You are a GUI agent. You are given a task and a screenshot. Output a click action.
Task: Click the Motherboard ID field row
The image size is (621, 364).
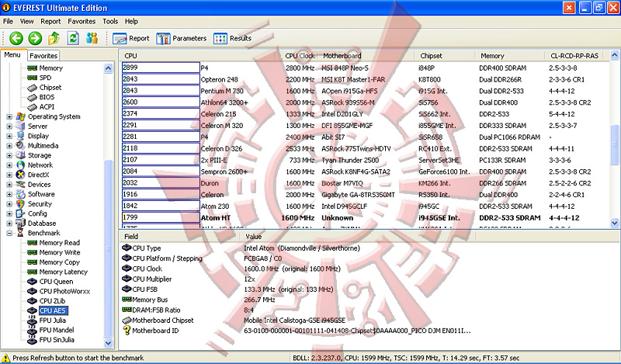[x=297, y=331]
